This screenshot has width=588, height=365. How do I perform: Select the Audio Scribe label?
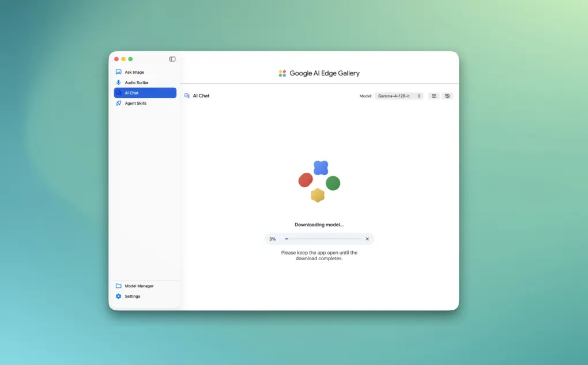[x=137, y=83]
